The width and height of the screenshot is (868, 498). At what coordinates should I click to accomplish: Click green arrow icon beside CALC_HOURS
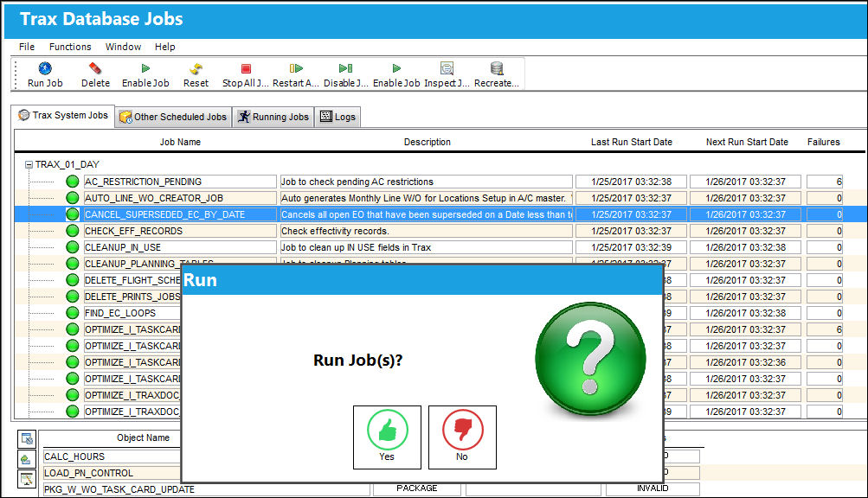(x=27, y=459)
